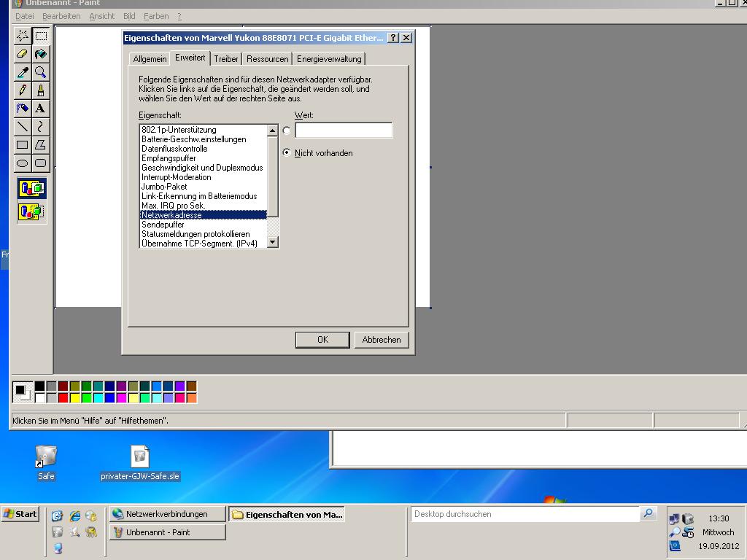Activate the Magnifier tool
Image resolution: width=747 pixels, height=560 pixels.
coord(41,71)
